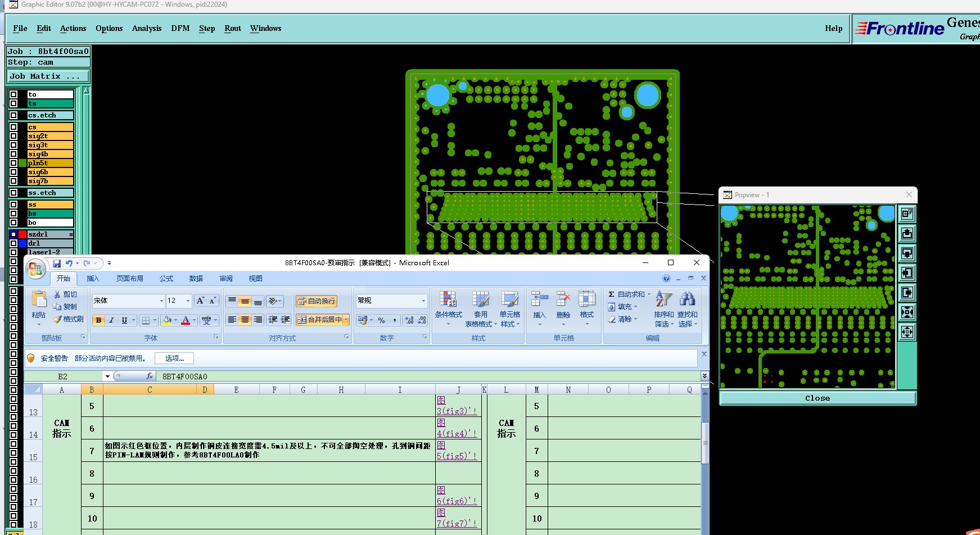The height and width of the screenshot is (535, 980).
Task: Pan Popview up with the arrow icon
Action: point(907,233)
